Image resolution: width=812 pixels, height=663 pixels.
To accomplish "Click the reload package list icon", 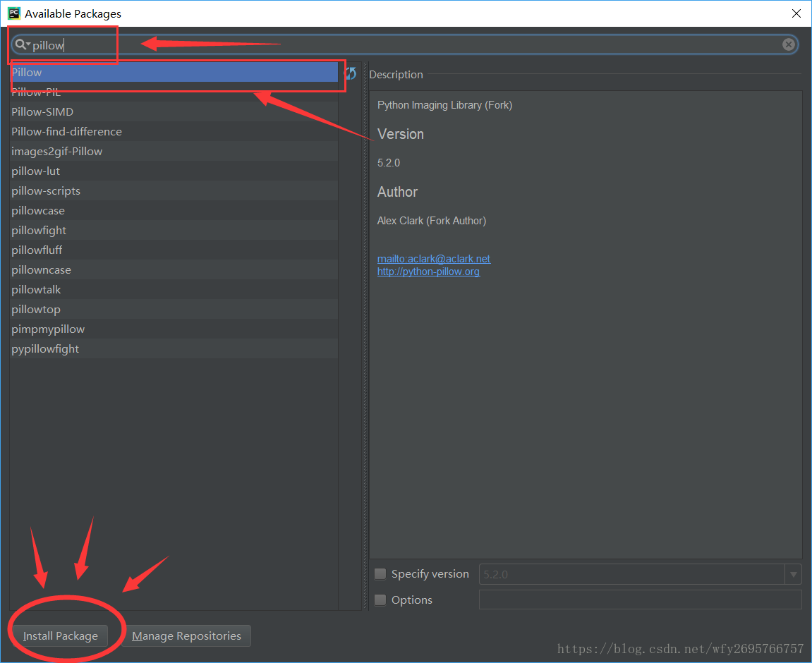I will point(351,73).
